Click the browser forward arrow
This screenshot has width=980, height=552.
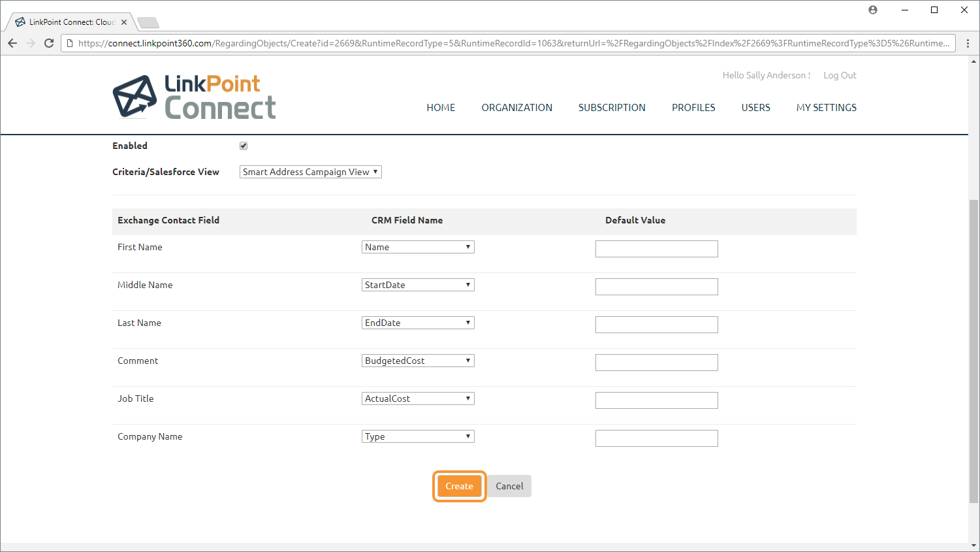31,43
